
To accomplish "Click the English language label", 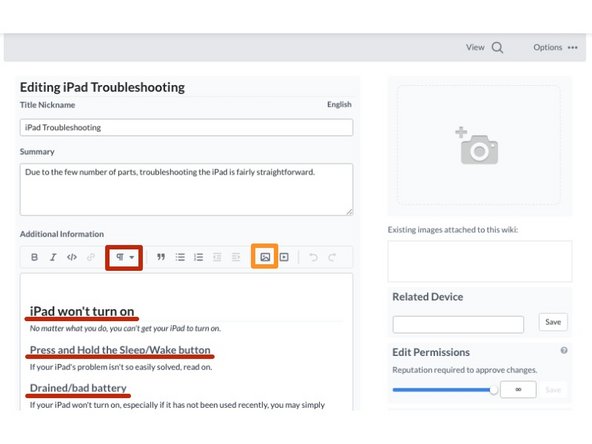I will [339, 105].
